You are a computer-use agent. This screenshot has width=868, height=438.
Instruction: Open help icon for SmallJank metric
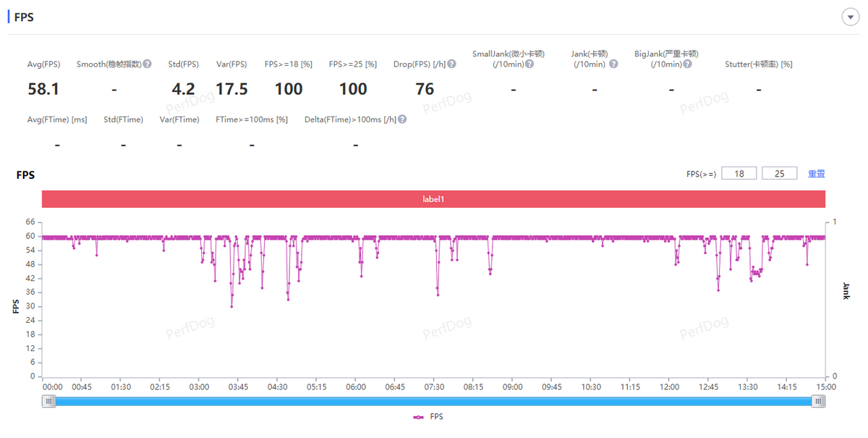(x=529, y=64)
